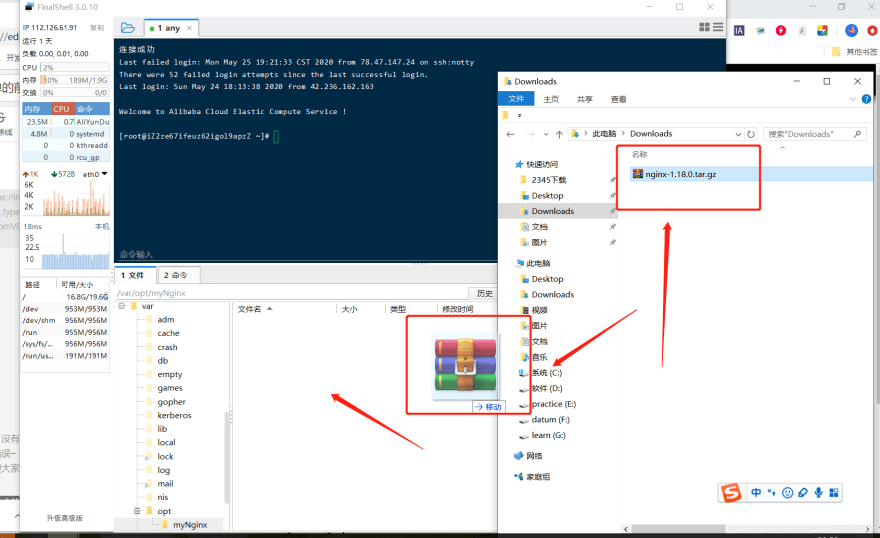880x538 pixels.
Task: Open FinalShell hamburger menu icon
Action: pyautogui.click(x=718, y=27)
